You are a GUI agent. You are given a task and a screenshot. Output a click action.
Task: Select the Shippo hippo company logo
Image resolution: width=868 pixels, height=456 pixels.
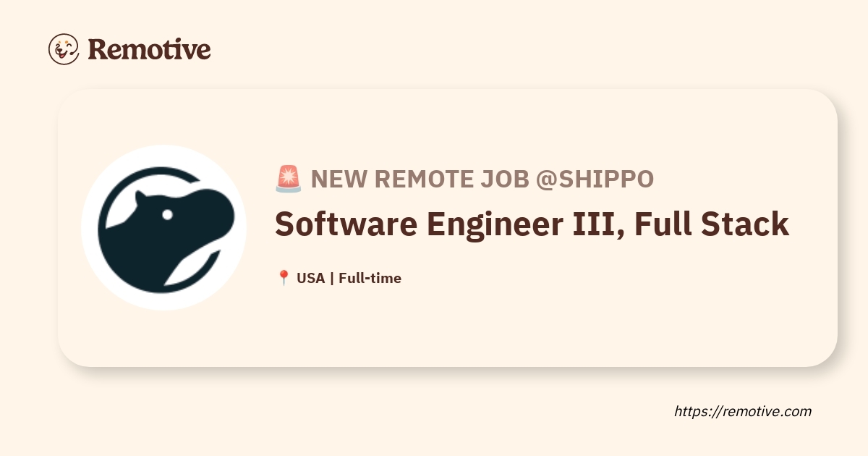pyautogui.click(x=164, y=228)
